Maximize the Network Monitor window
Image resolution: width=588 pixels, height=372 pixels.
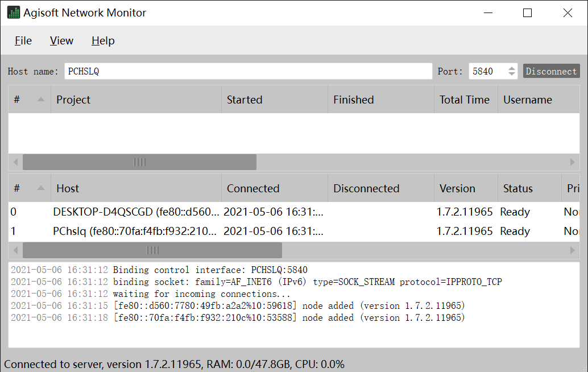527,13
